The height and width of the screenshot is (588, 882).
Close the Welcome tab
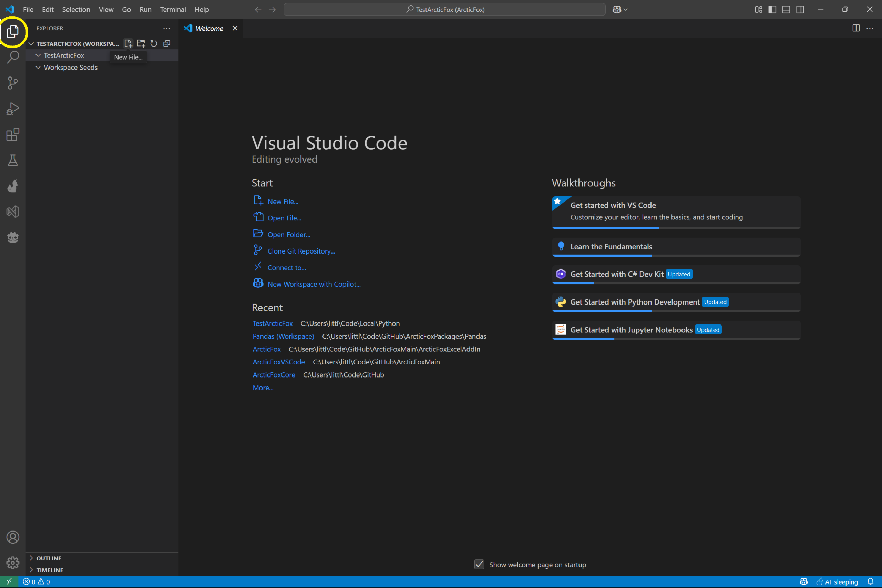pyautogui.click(x=235, y=28)
